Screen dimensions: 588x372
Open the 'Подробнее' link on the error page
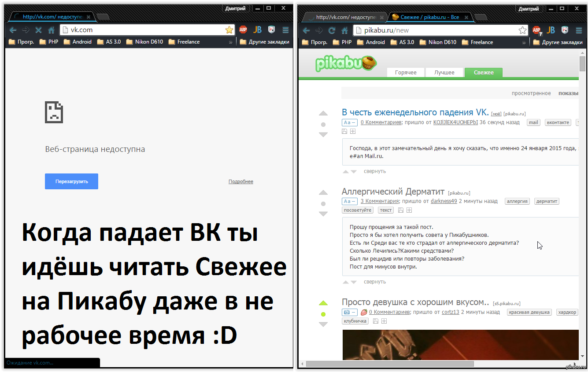241,181
